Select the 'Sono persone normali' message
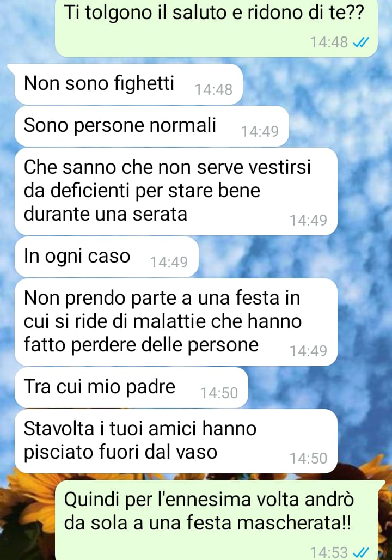This screenshot has width=392, height=560. [152, 126]
